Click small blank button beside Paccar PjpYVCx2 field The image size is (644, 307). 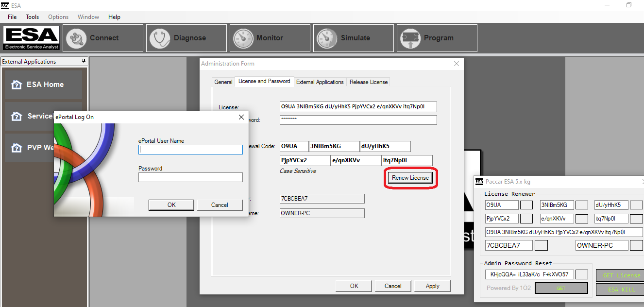[526, 219]
